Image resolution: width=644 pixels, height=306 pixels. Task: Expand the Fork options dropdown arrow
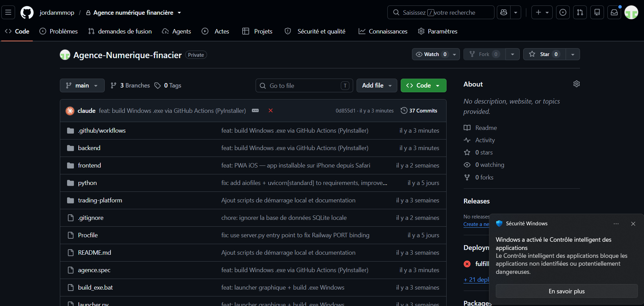tap(513, 54)
